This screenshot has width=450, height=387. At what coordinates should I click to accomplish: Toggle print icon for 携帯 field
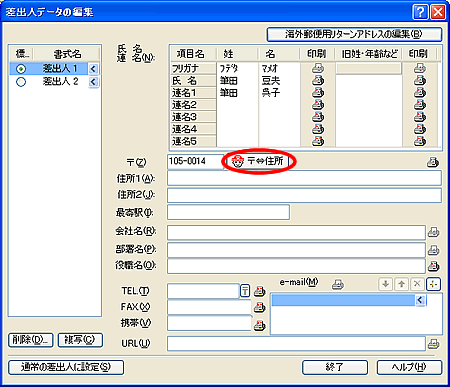click(259, 325)
